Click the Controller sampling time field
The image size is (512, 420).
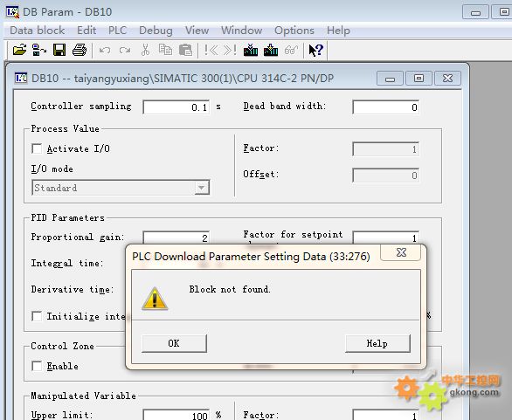(x=176, y=107)
